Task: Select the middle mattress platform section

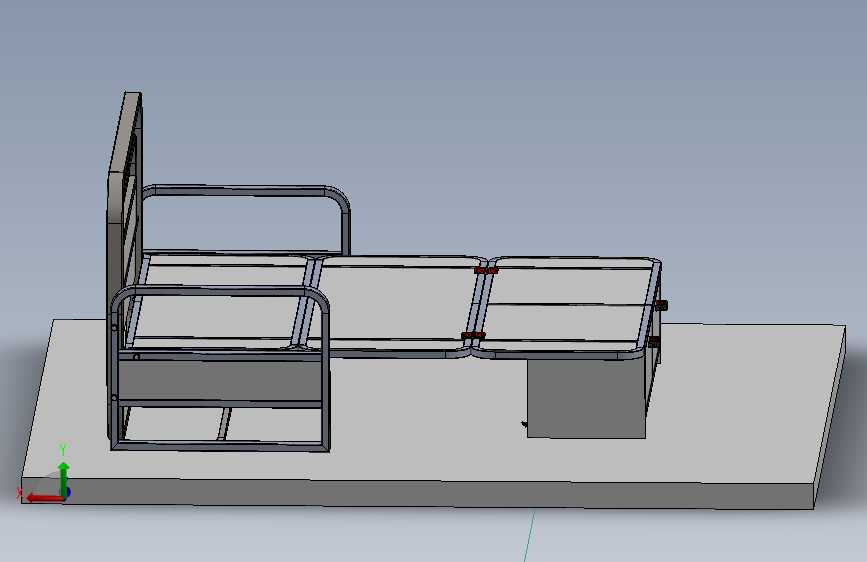Action: pyautogui.click(x=395, y=303)
